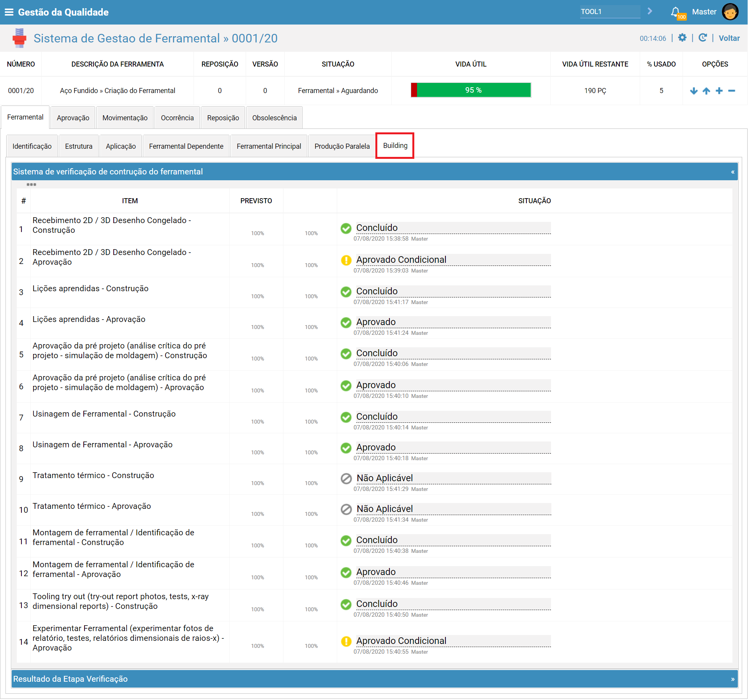
Task: Click the green check icon of item 3
Action: pos(346,292)
